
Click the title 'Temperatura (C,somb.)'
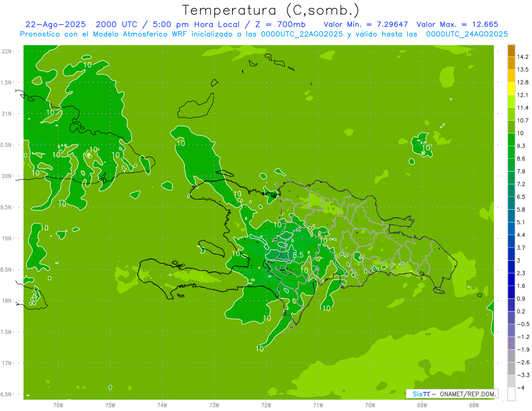pos(271,10)
